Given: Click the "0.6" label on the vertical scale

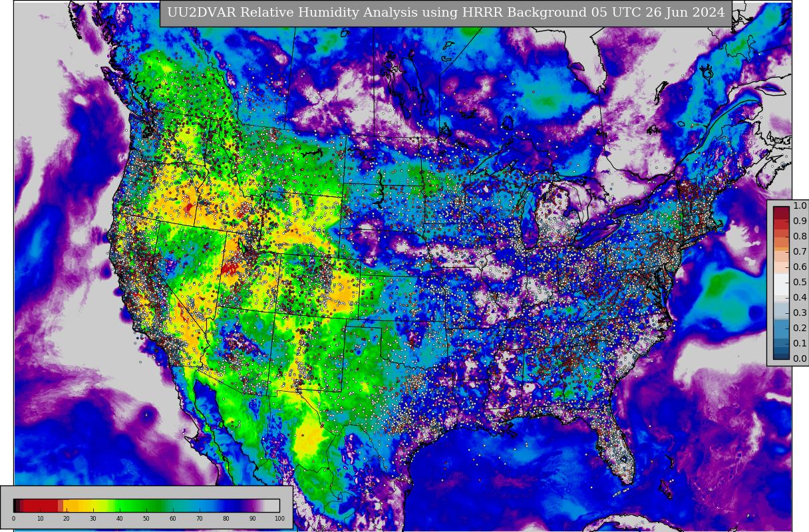Looking at the screenshot, I should 800,267.
